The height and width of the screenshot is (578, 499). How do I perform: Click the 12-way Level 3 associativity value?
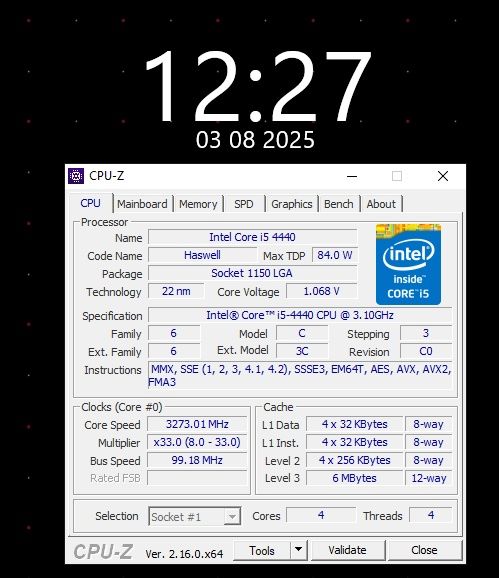coord(429,478)
